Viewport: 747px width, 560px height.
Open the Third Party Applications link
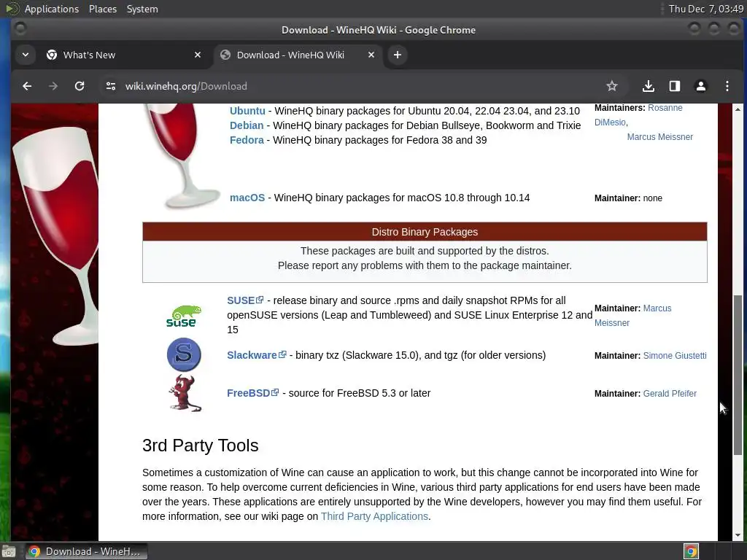tap(374, 516)
